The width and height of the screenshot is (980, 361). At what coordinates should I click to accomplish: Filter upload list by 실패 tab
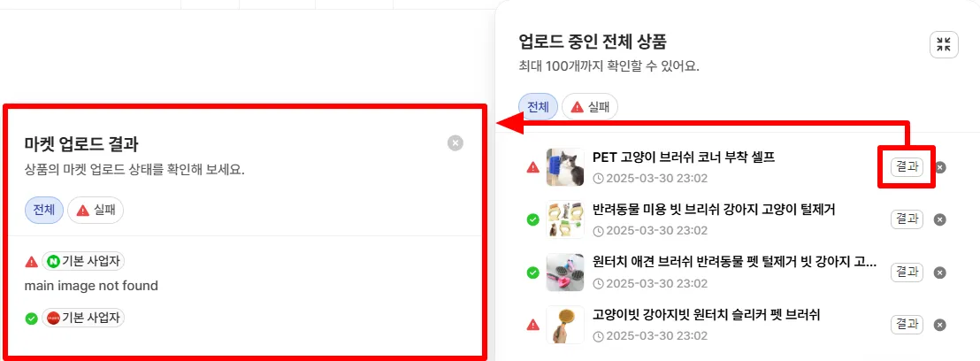click(590, 107)
